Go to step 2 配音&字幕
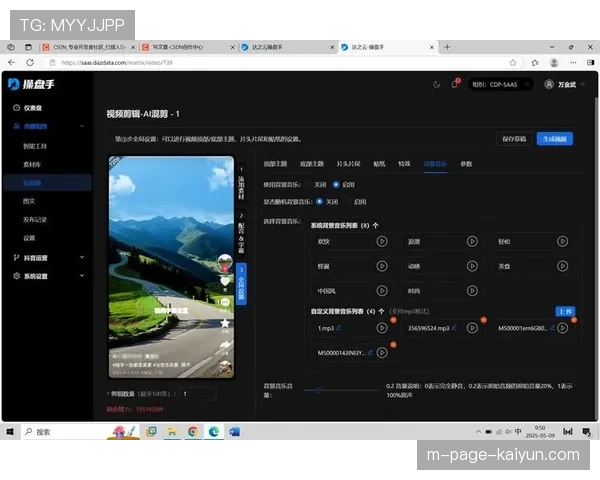Image resolution: width=600 pixels, height=480 pixels. (x=241, y=233)
